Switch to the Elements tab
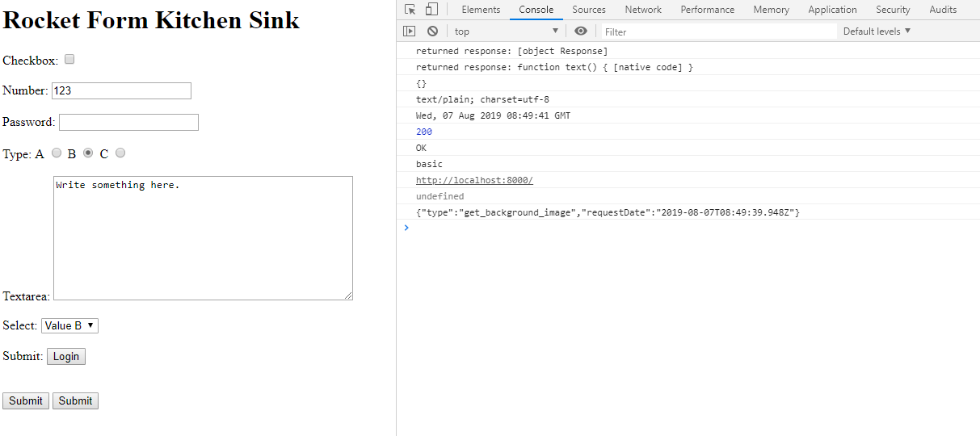This screenshot has width=980, height=436. point(481,10)
